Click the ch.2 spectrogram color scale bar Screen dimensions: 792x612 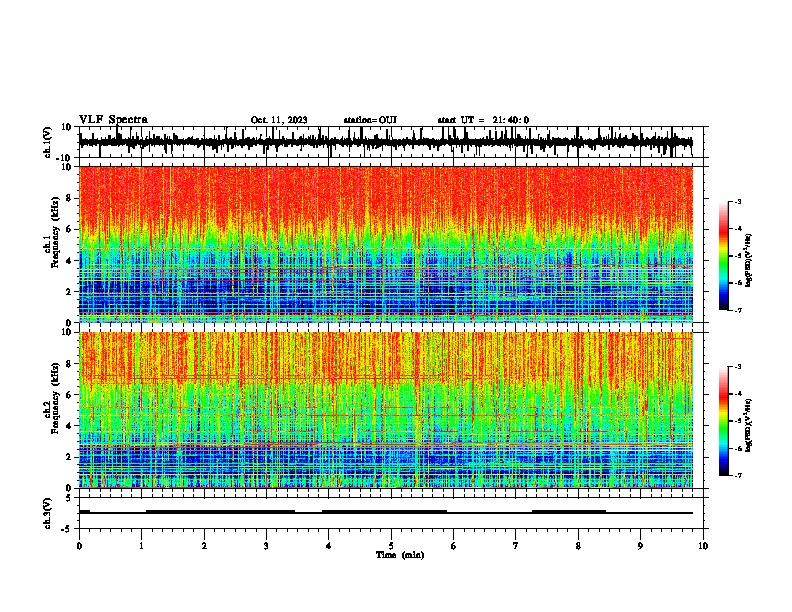[724, 421]
